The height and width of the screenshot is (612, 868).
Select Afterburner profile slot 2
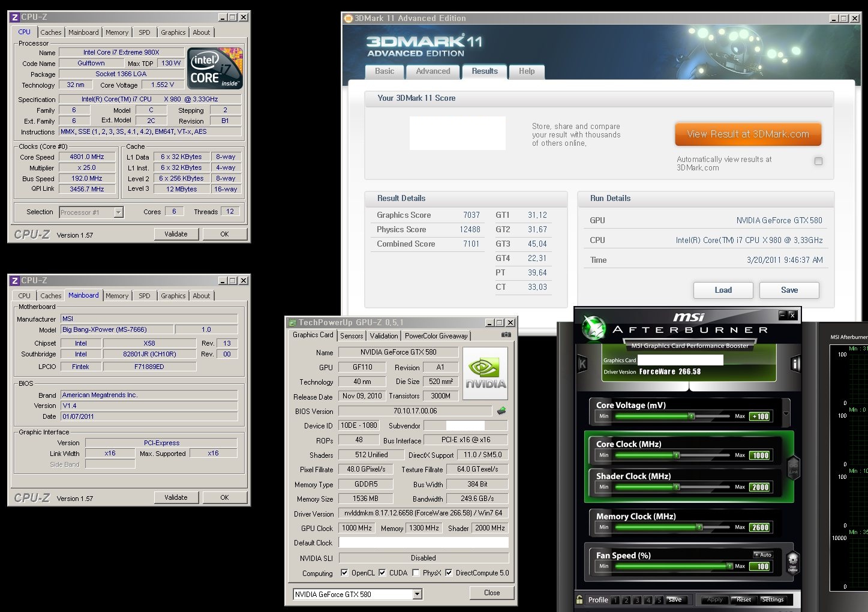tap(626, 599)
